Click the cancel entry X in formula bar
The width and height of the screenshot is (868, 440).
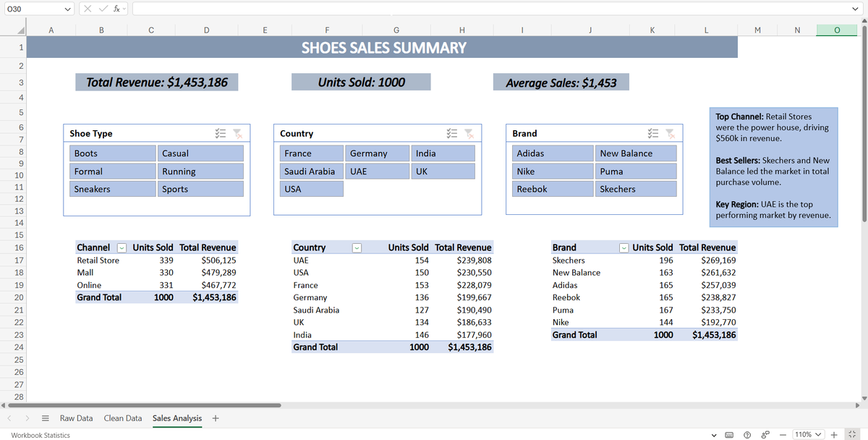[x=87, y=9]
